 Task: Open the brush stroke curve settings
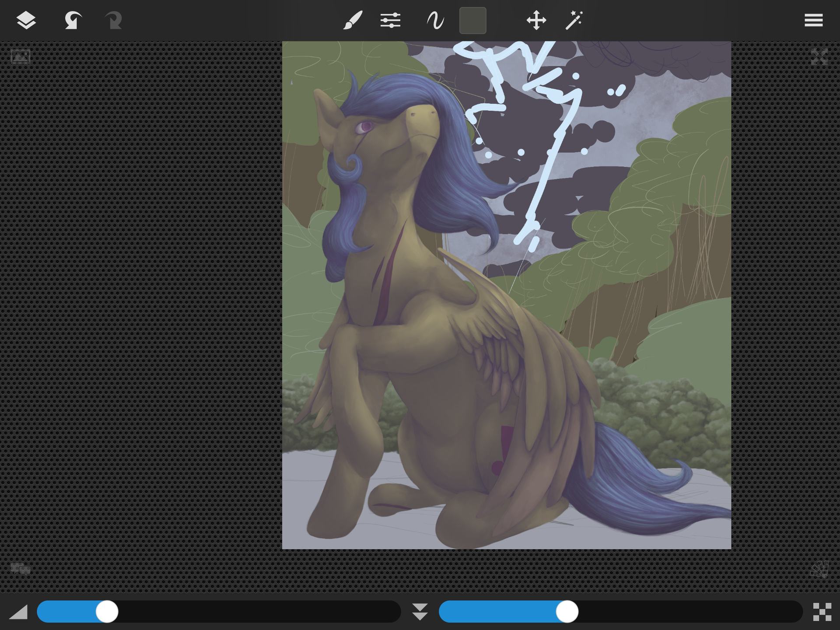[435, 20]
